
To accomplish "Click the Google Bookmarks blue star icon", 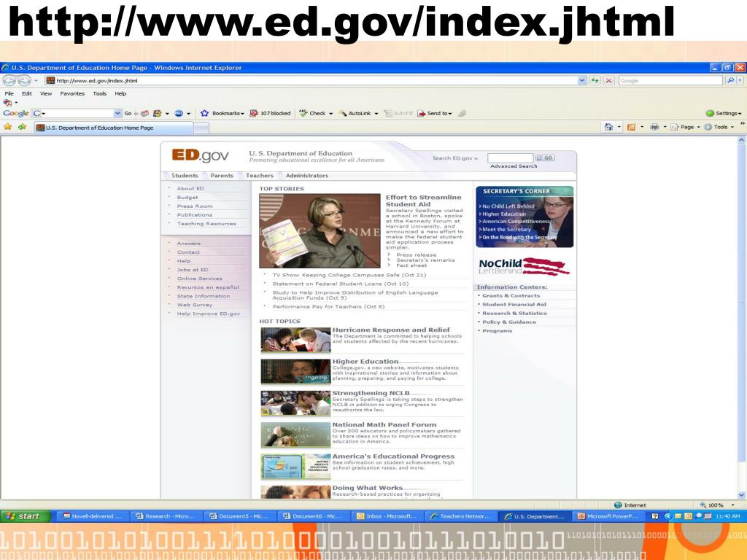I will pos(205,113).
